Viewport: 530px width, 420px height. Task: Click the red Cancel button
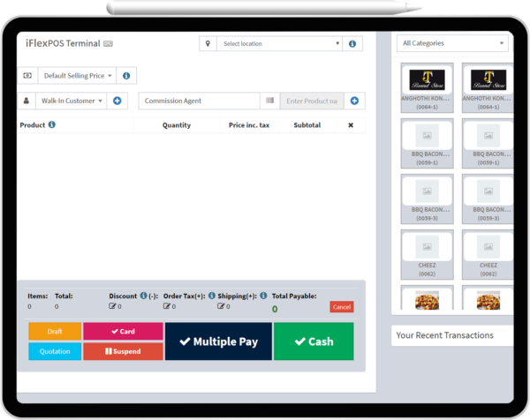342,307
